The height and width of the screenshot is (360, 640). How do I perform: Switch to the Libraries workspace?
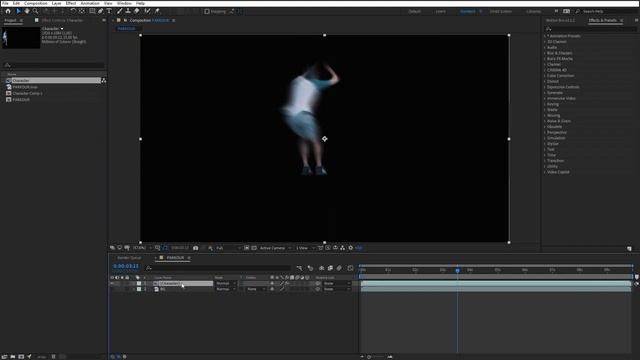tap(533, 11)
